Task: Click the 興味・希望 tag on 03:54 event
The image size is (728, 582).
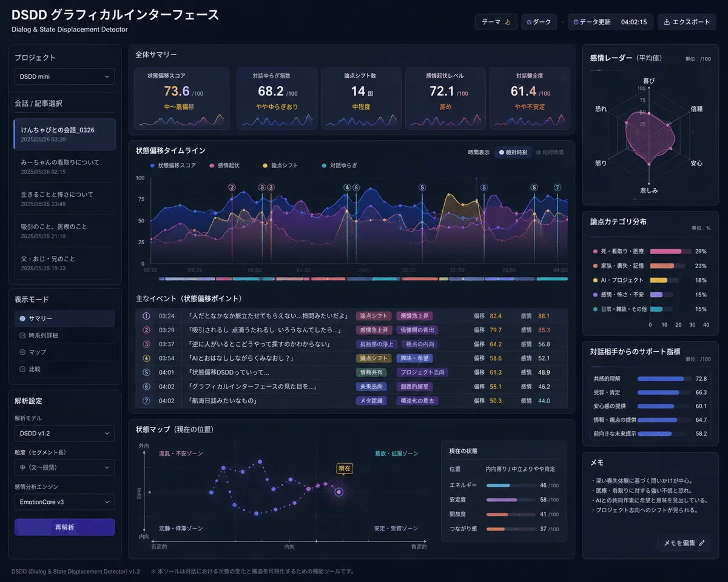Action: coord(415,358)
